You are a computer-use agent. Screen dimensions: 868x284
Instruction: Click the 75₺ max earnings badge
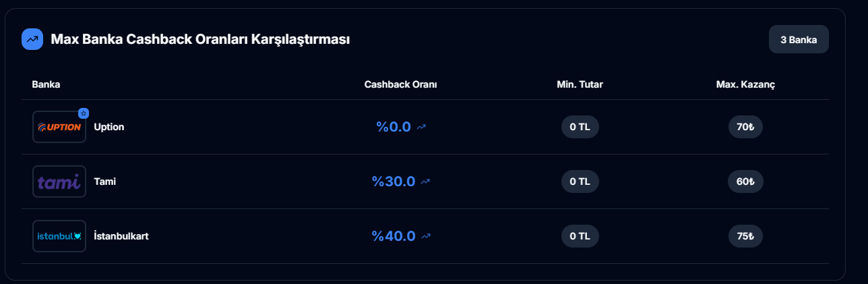pos(745,236)
